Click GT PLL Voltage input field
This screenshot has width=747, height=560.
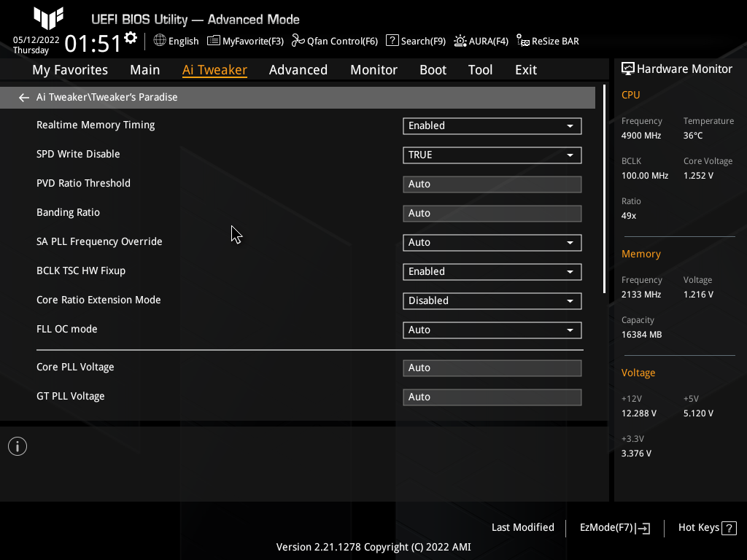(492, 397)
